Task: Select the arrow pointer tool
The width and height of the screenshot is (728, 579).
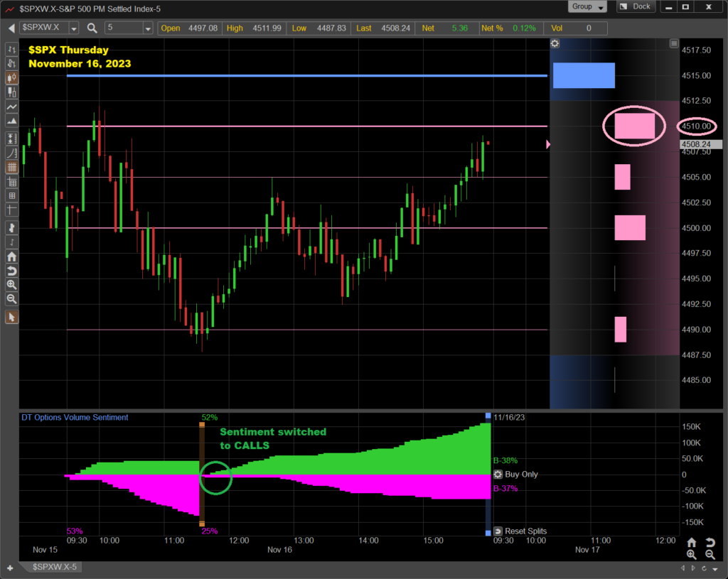Action: coord(11,317)
